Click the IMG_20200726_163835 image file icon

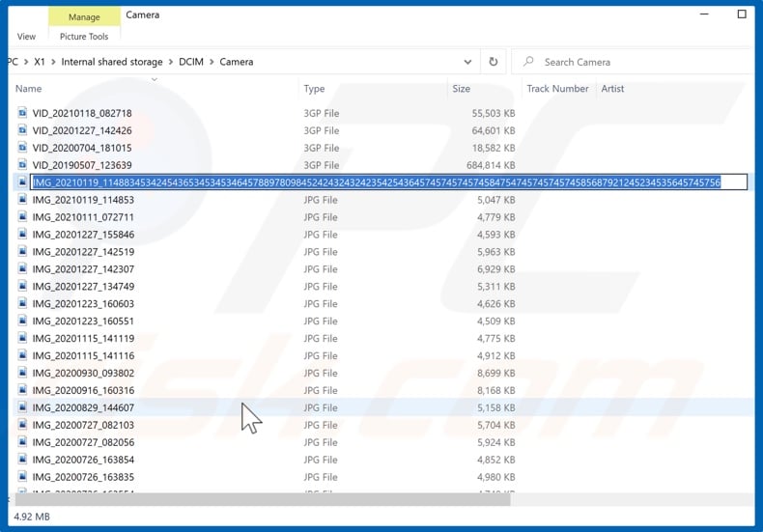point(24,478)
